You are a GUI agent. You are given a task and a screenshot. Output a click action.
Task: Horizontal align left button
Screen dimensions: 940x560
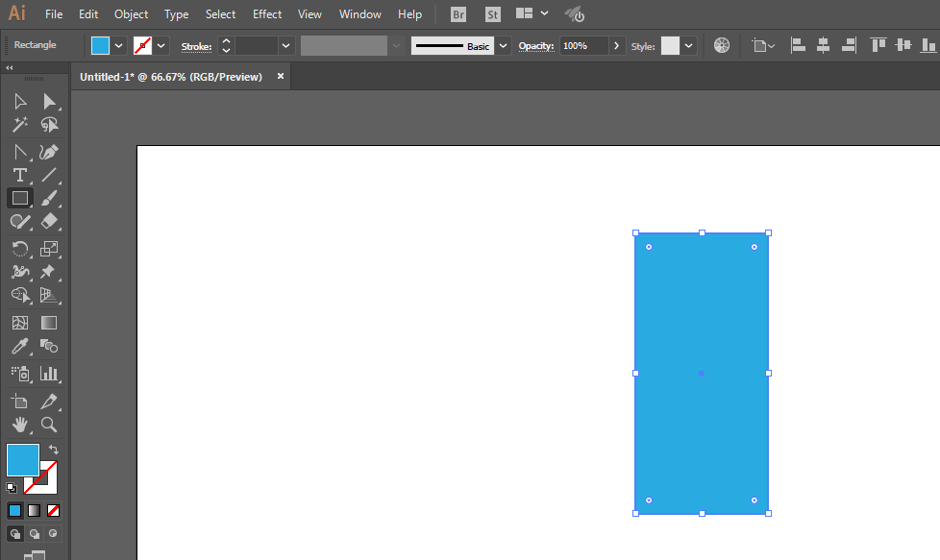coord(798,45)
